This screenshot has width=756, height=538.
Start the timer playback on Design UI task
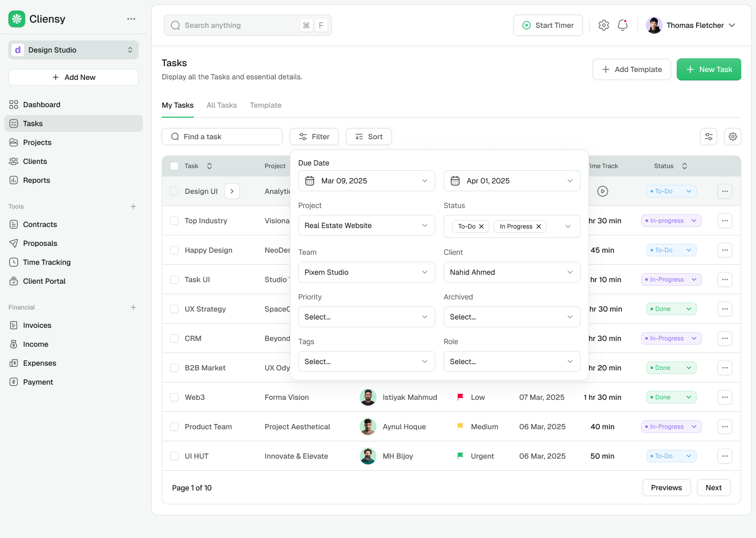(x=602, y=191)
